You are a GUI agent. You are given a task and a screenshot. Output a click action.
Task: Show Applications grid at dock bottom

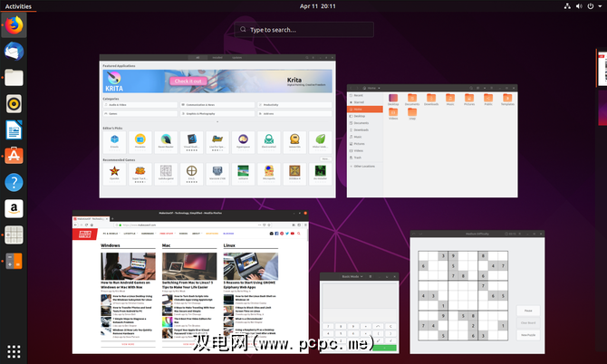coord(14,350)
